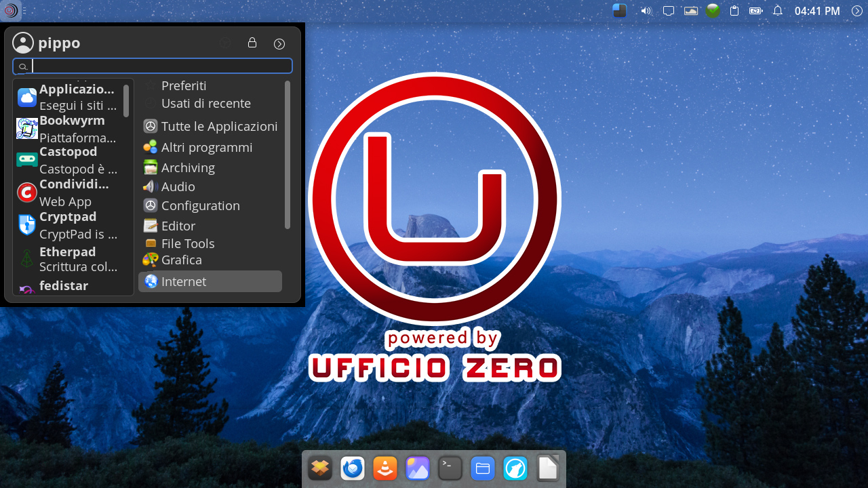The height and width of the screenshot is (488, 868).
Task: Select the Archiving category
Action: pyautogui.click(x=210, y=168)
